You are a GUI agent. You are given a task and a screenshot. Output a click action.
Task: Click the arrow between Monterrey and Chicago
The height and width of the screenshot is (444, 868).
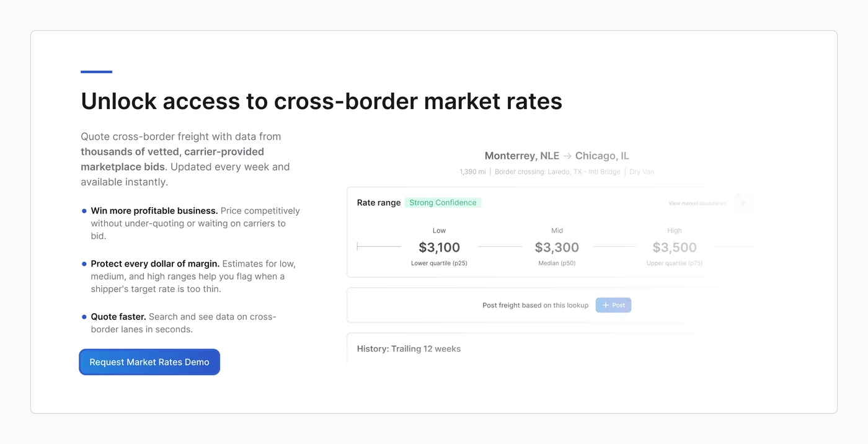[567, 156]
